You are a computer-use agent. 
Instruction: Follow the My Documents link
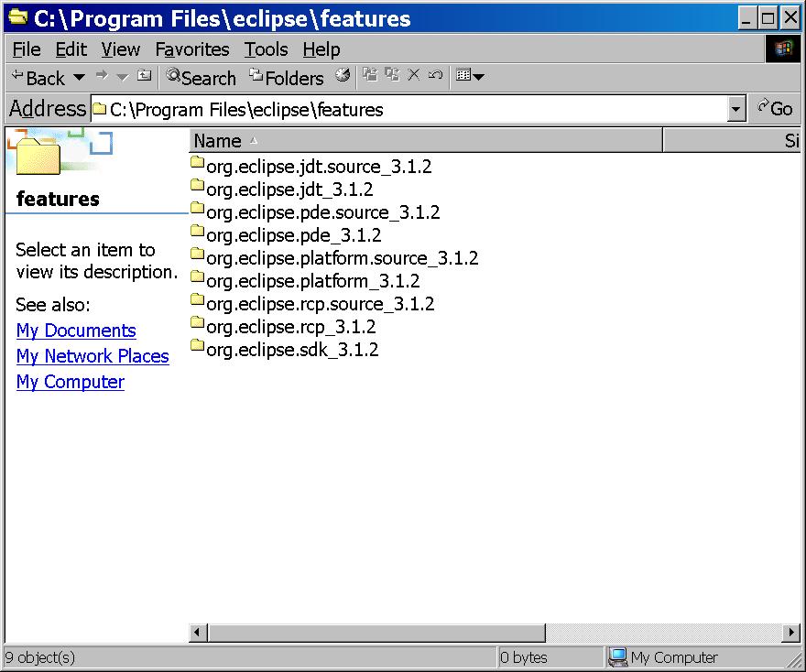point(76,331)
